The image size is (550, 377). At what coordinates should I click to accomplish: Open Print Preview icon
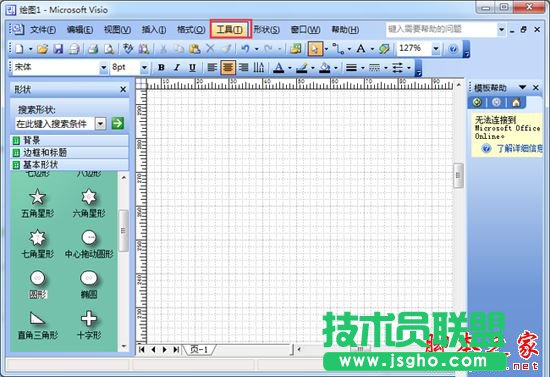(109, 49)
